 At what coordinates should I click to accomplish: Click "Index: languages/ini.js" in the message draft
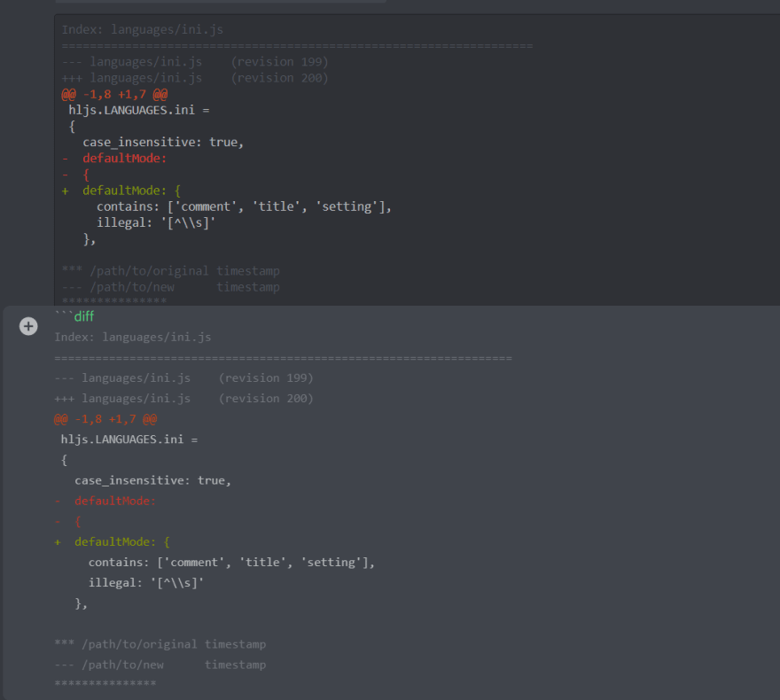[x=133, y=337]
